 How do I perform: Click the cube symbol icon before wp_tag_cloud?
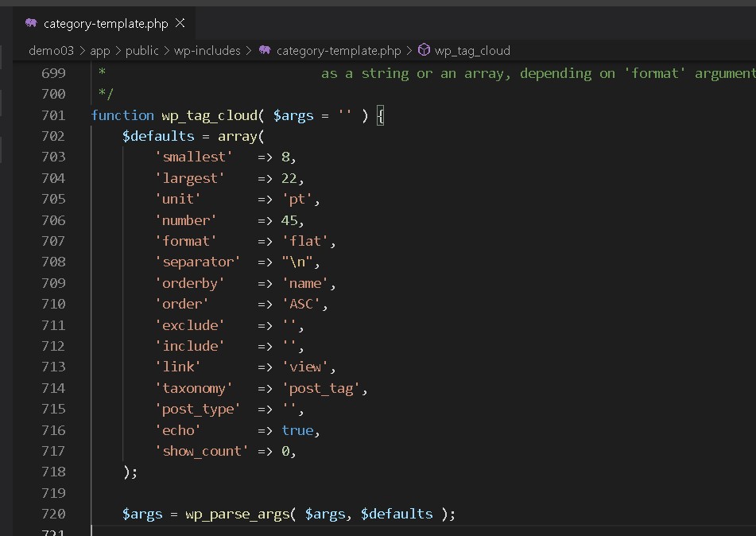pos(424,50)
